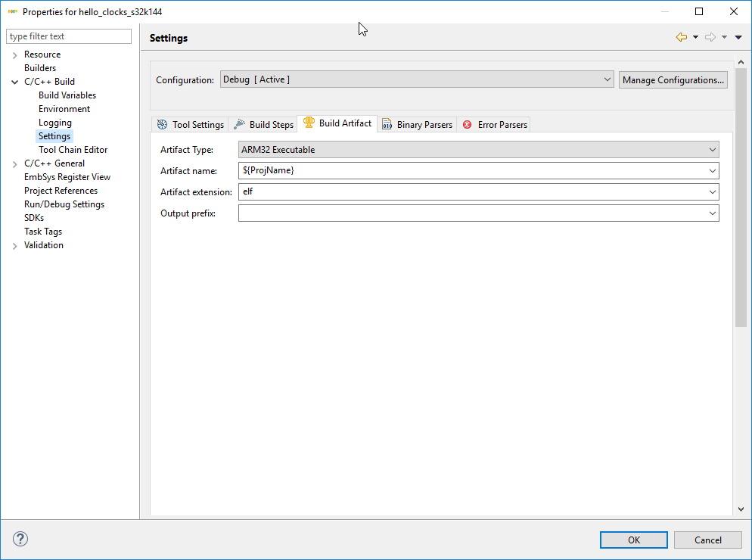Image resolution: width=752 pixels, height=560 pixels.
Task: Switch to the Build Steps tab
Action: [263, 125]
